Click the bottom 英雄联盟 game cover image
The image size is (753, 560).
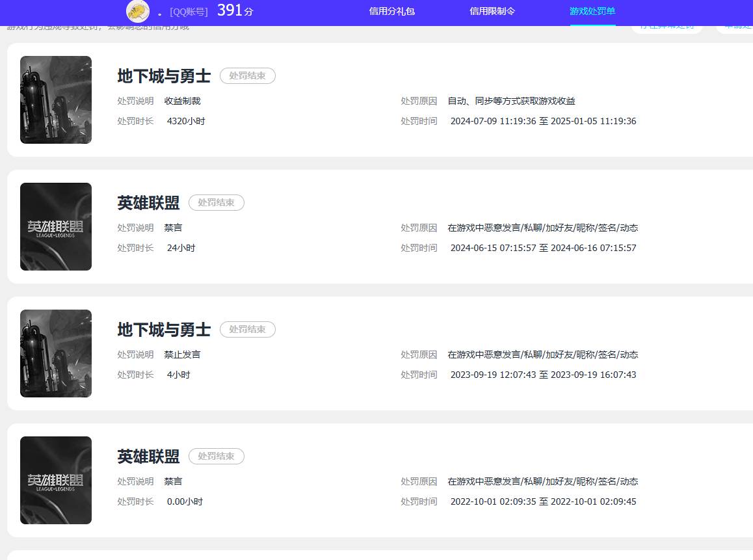coord(55,480)
